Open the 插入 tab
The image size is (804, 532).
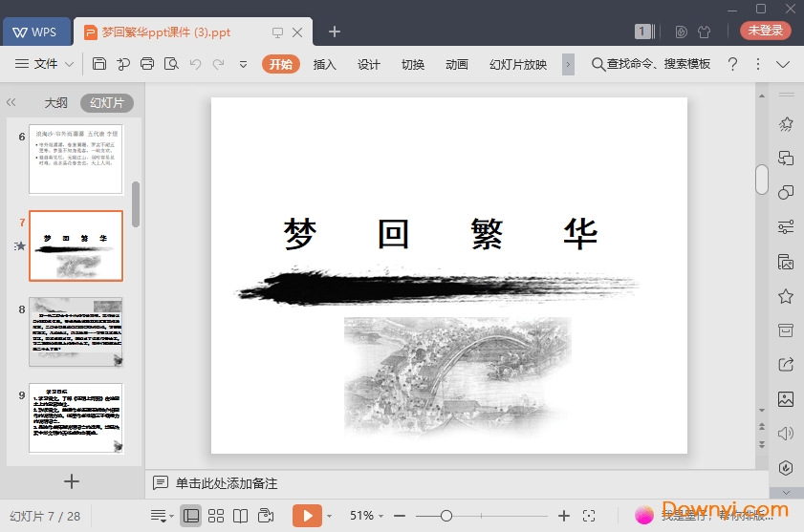[x=325, y=64]
